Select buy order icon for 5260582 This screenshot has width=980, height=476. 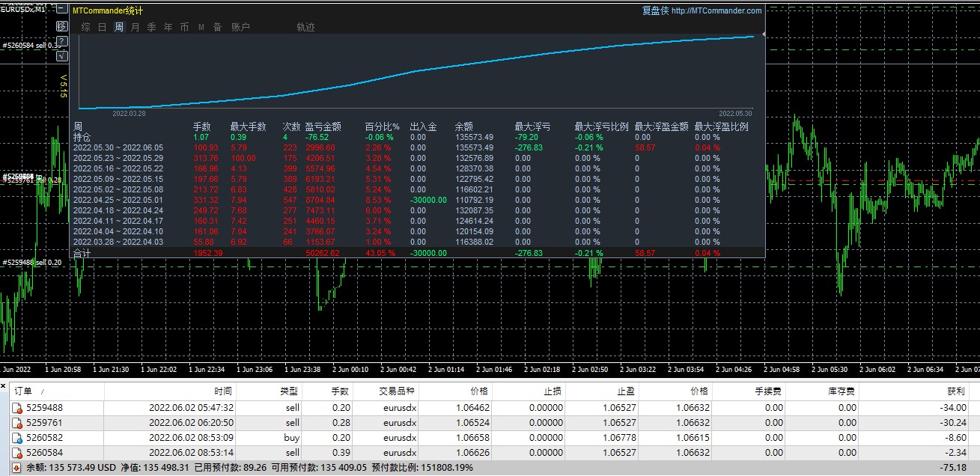(x=17, y=438)
